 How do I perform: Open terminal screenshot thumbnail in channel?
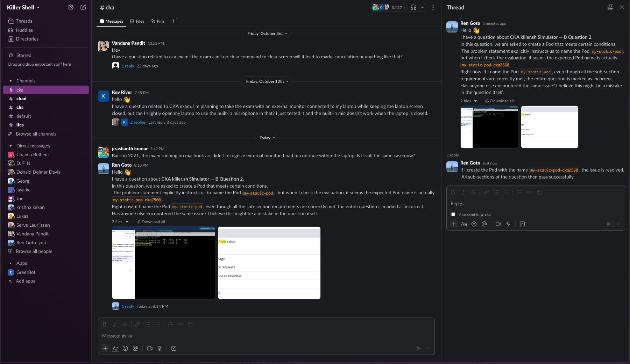point(163,263)
